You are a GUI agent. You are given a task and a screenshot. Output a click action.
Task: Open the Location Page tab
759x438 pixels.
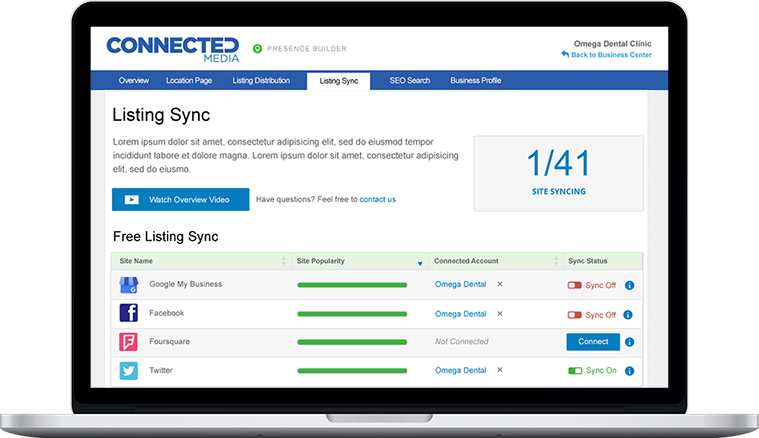click(x=189, y=80)
